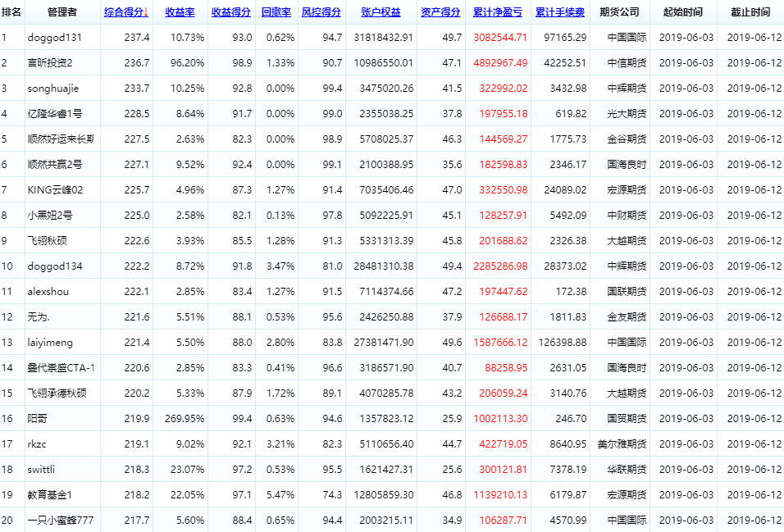The height and width of the screenshot is (532, 784).
Task: Select manager songhuajie
Action: pyautogui.click(x=53, y=89)
